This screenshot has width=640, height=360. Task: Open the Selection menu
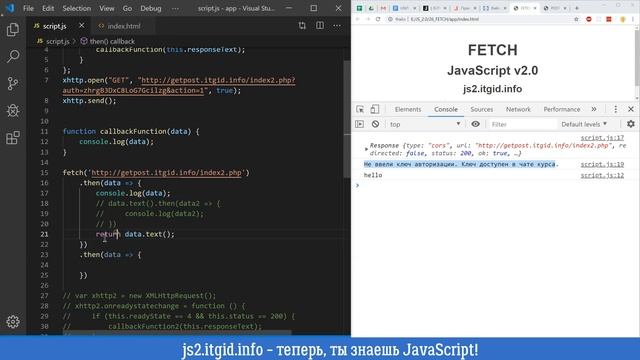[x=76, y=8]
